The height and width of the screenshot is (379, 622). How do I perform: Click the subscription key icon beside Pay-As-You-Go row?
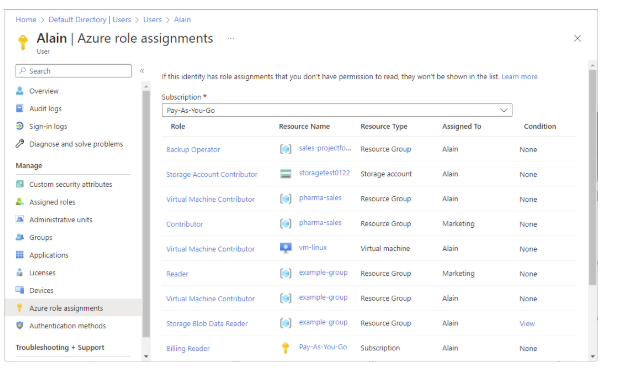285,348
